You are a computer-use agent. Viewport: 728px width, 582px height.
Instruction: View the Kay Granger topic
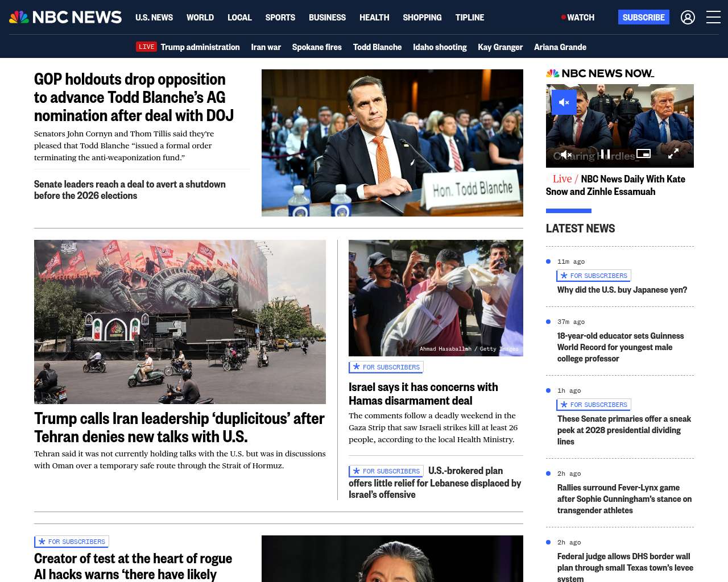tap(500, 47)
